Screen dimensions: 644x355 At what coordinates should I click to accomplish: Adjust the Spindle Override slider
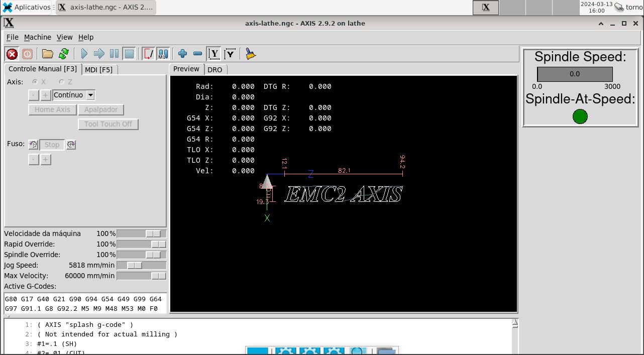pos(141,255)
